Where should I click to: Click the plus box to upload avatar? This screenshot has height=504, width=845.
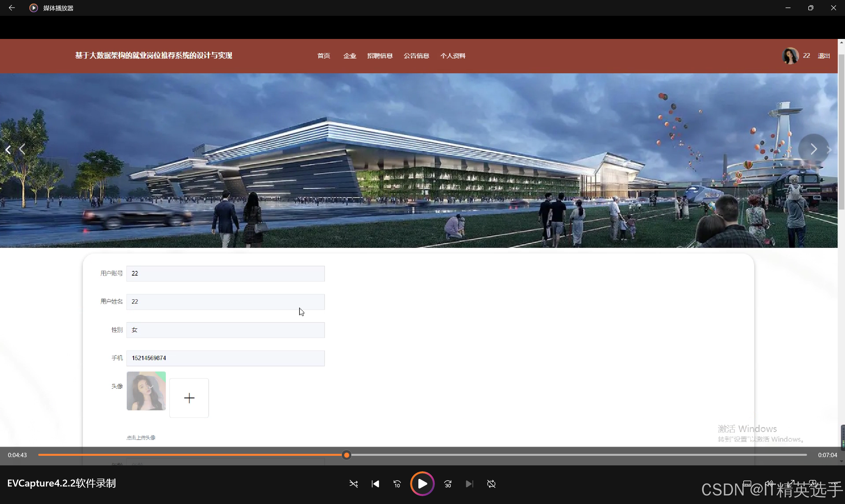tap(189, 398)
